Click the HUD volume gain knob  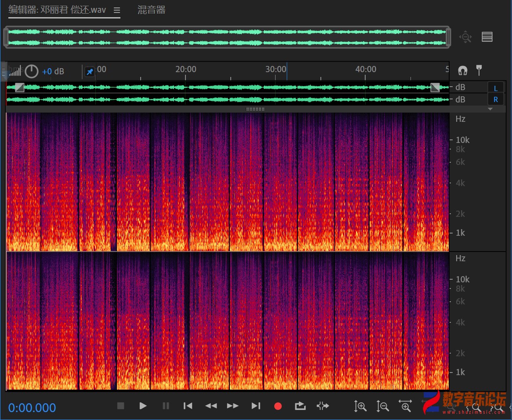[32, 71]
